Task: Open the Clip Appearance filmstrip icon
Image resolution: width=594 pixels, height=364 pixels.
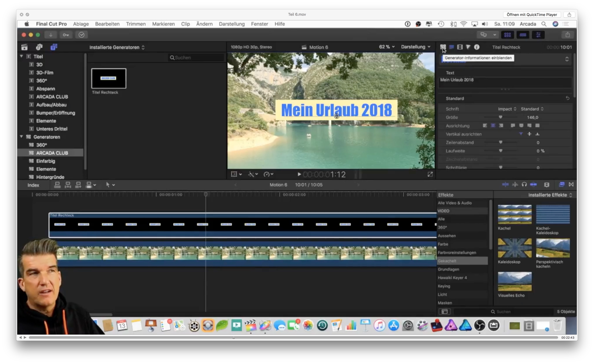Action: (x=546, y=184)
